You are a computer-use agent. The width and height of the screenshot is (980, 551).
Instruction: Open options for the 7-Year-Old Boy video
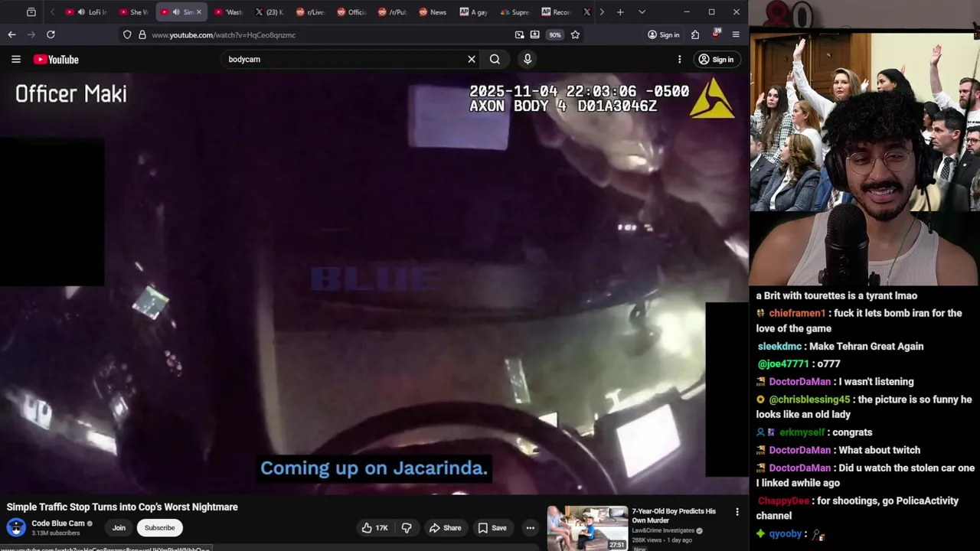point(737,512)
